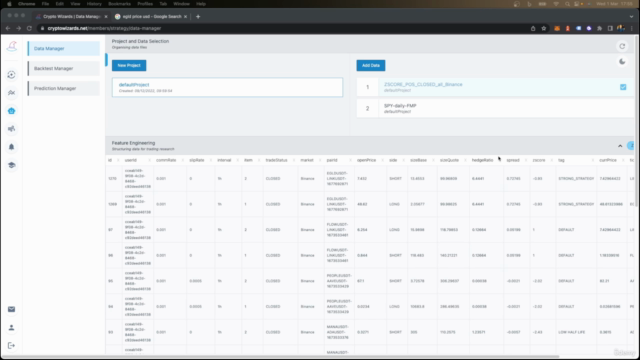Image resolution: width=640 pixels, height=360 pixels.
Task: Open the Apple menu
Action: pos(9,4)
